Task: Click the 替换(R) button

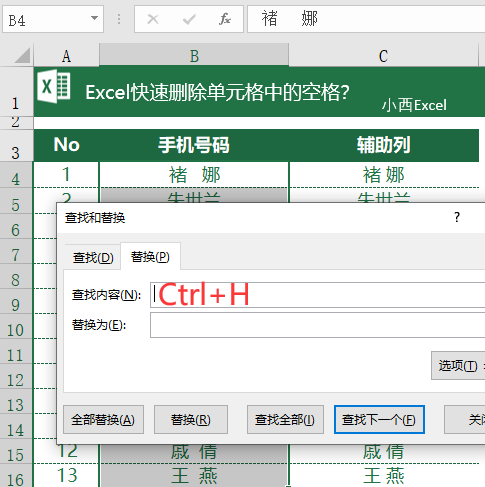Action: click(x=191, y=419)
